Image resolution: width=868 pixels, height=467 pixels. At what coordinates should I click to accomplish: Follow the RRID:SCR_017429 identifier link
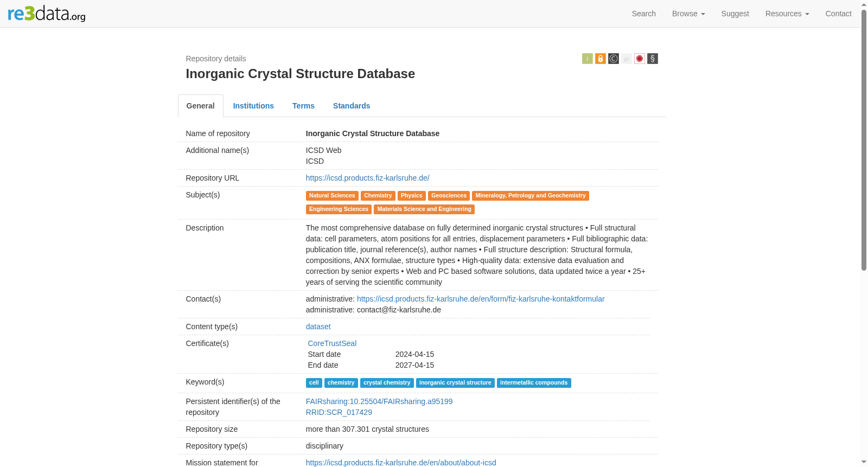(x=339, y=412)
